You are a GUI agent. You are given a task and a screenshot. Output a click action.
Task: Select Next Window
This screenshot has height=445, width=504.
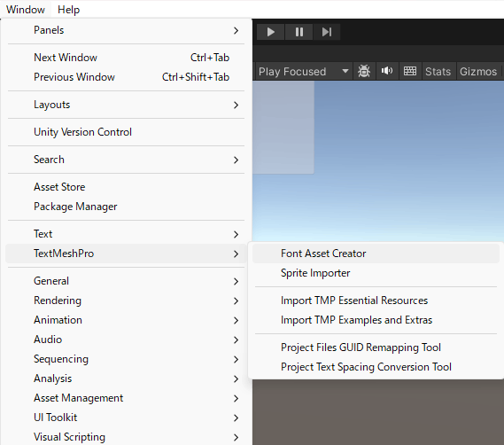click(x=126, y=58)
